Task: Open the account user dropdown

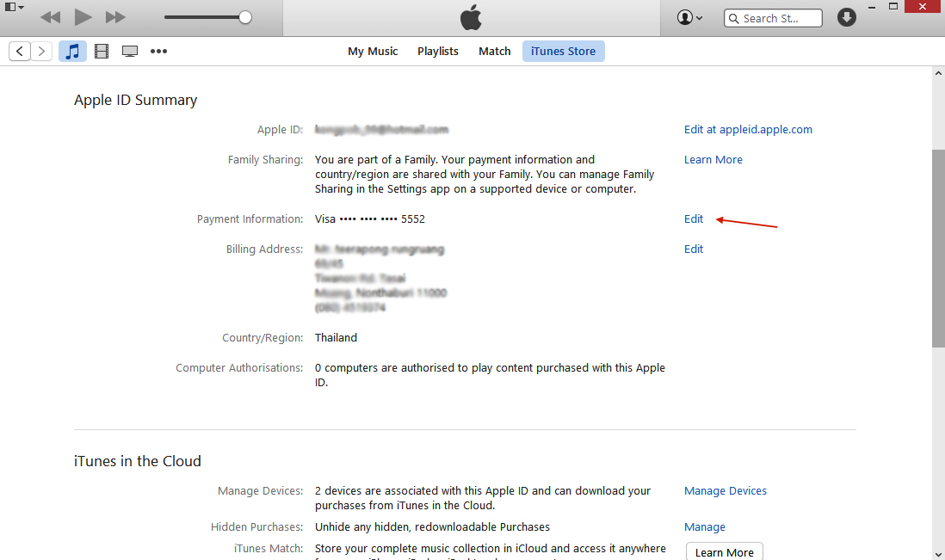Action: coord(689,17)
